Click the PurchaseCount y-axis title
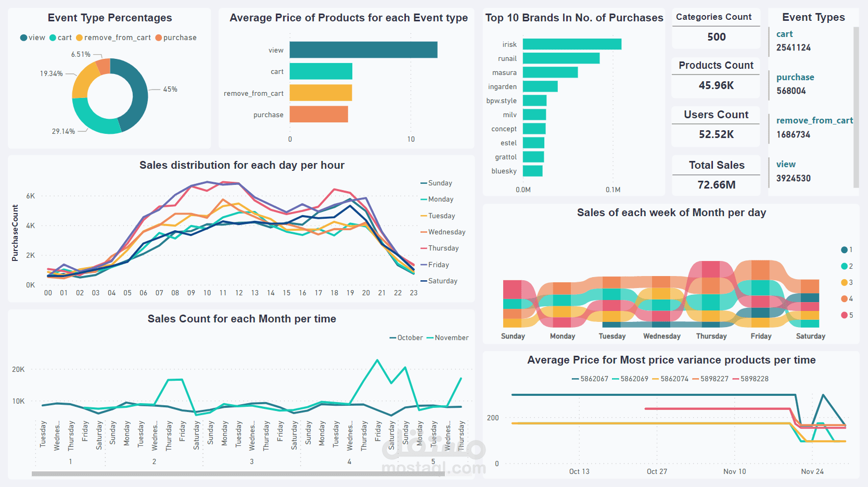The width and height of the screenshot is (868, 487). [15, 233]
